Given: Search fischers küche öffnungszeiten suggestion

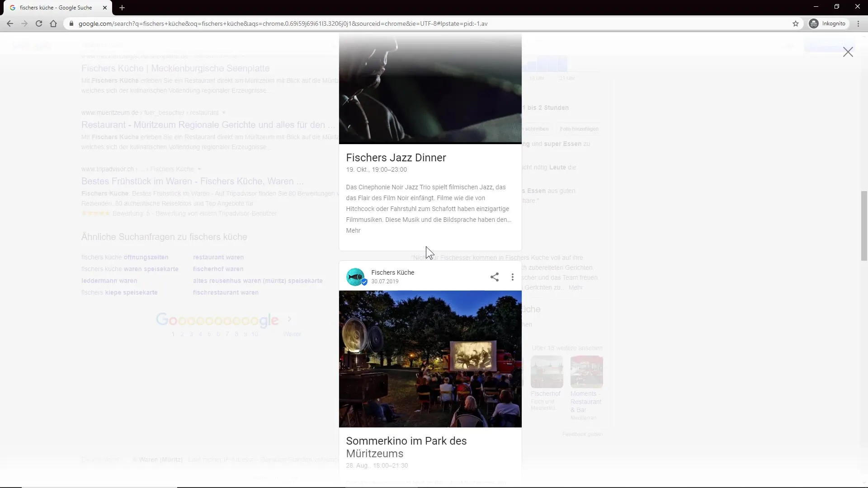Looking at the screenshot, I should tap(125, 257).
